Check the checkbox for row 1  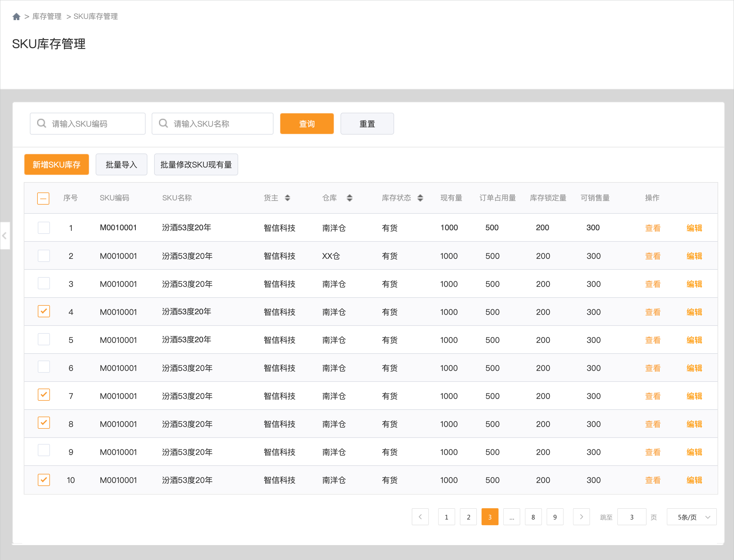tap(44, 228)
